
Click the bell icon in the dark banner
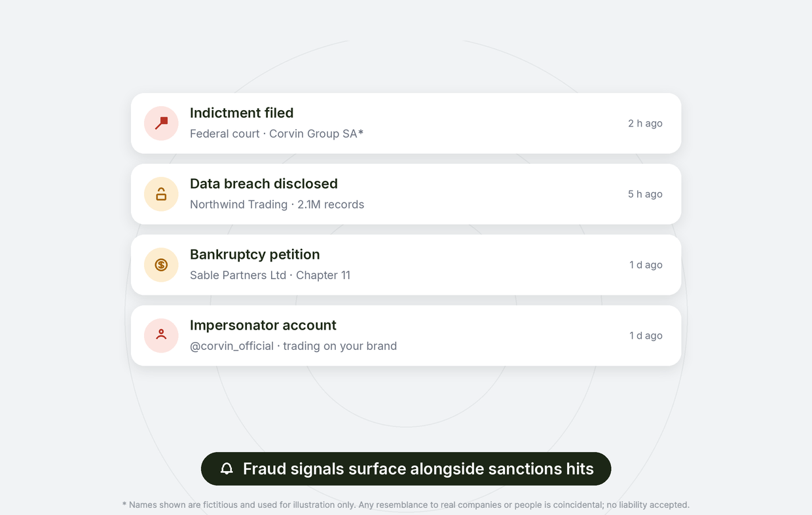pos(227,468)
